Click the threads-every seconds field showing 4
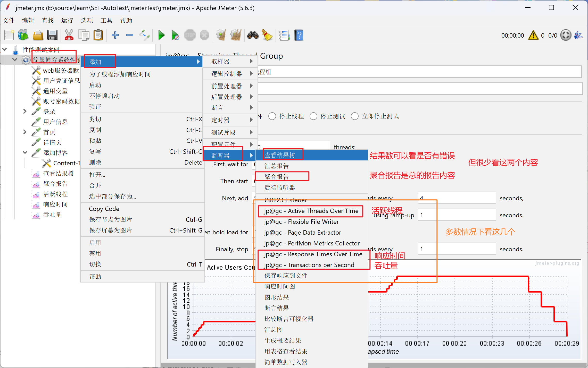This screenshot has height=368, width=588. tap(457, 198)
